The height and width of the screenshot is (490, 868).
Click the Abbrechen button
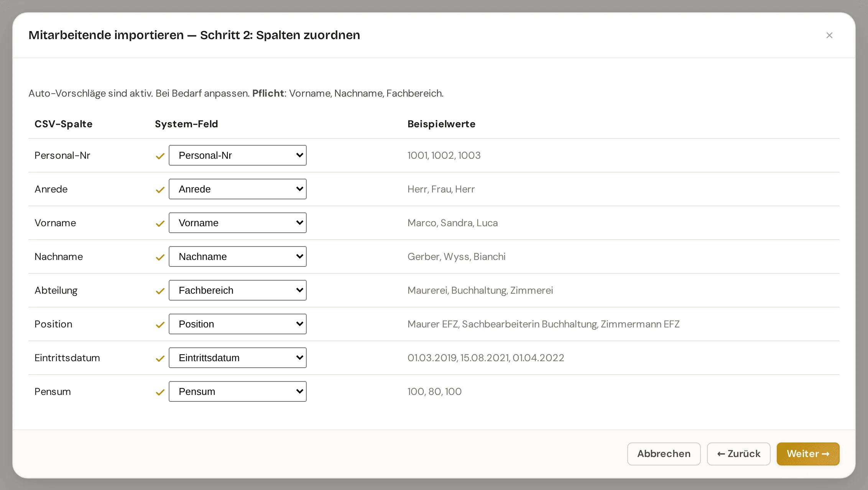click(664, 454)
